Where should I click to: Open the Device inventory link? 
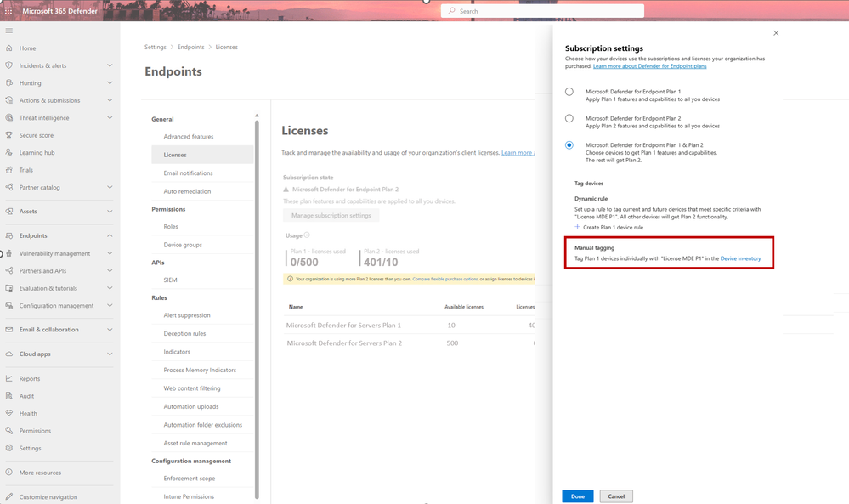740,258
